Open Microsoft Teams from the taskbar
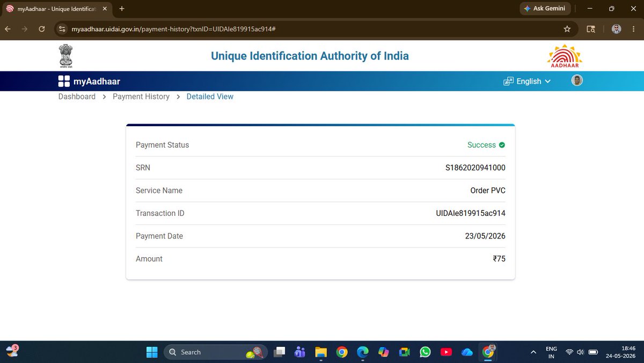This screenshot has width=644, height=363. [x=300, y=352]
